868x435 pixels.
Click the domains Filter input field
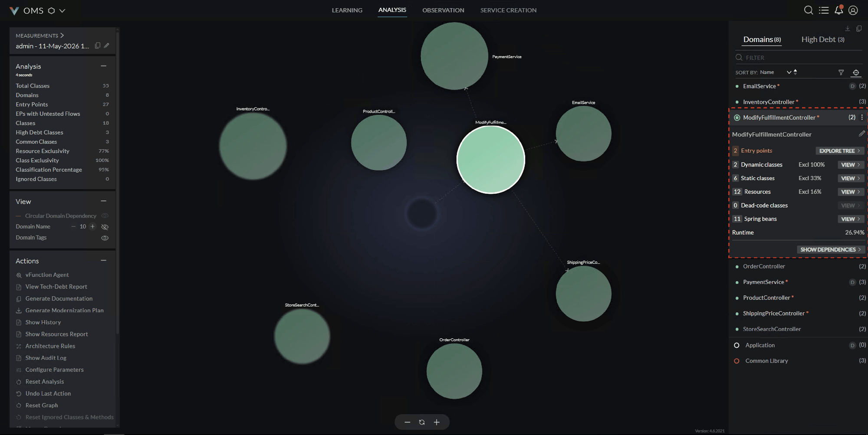pyautogui.click(x=799, y=58)
